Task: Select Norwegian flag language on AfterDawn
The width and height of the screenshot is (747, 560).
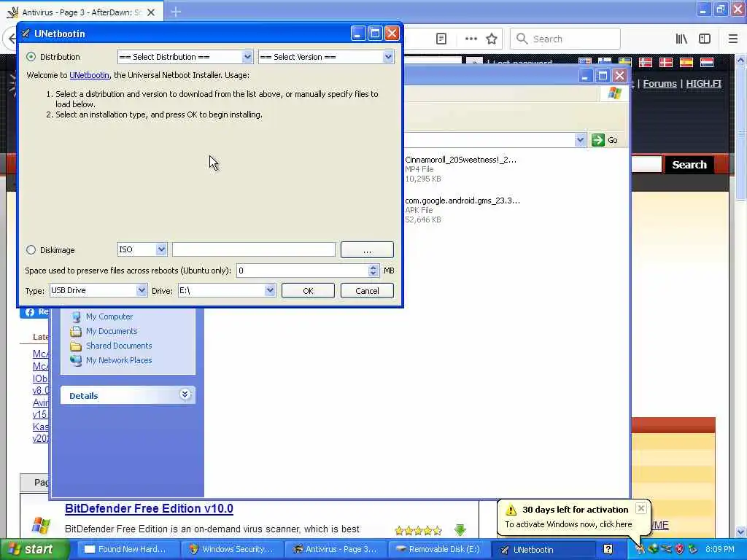Action: click(645, 62)
